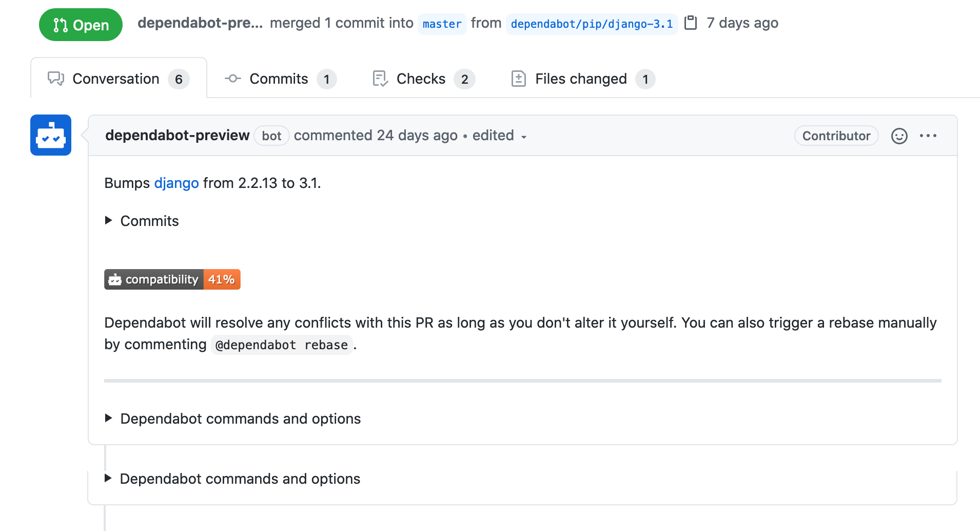The width and height of the screenshot is (980, 531).
Task: Copy branch name with clipboard icon
Action: (691, 23)
